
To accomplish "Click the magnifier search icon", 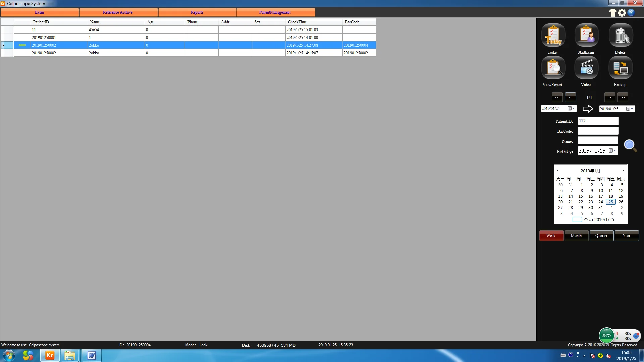I will click(630, 145).
